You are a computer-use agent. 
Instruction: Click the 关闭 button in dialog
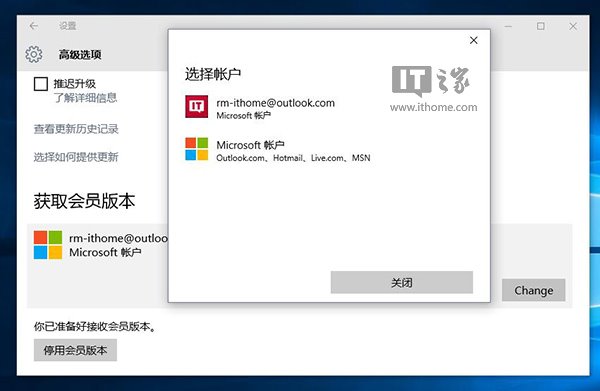[402, 282]
